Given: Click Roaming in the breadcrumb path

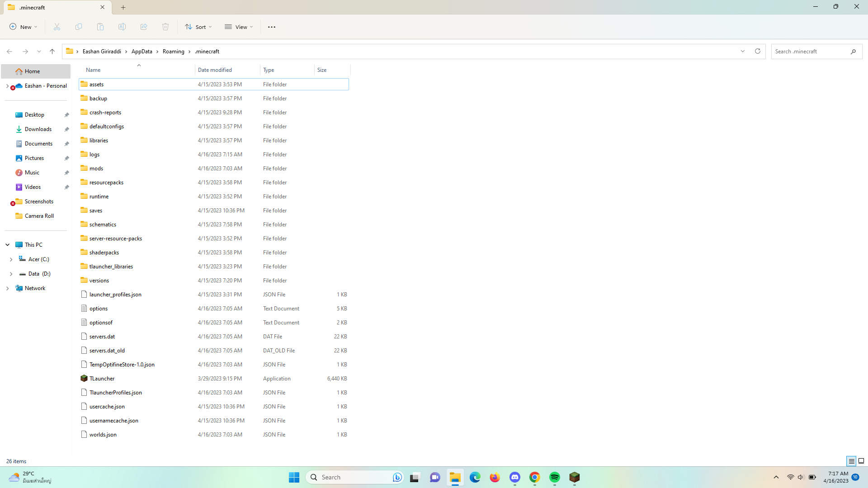Looking at the screenshot, I should click(x=174, y=52).
